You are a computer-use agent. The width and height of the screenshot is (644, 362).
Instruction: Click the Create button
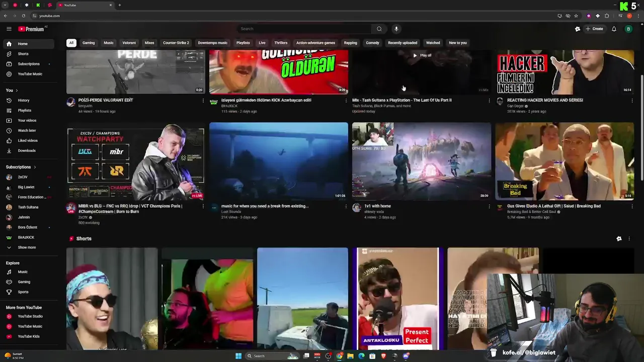point(594,29)
